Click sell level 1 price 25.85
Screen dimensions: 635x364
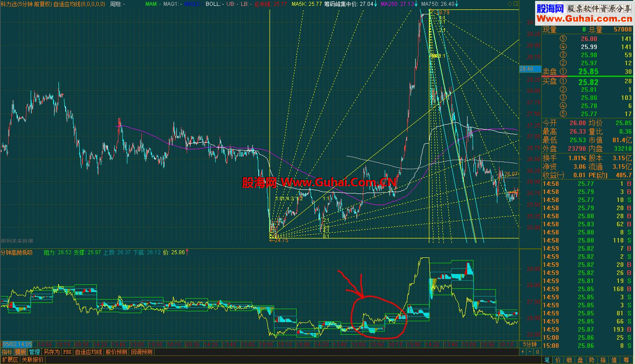(x=588, y=72)
